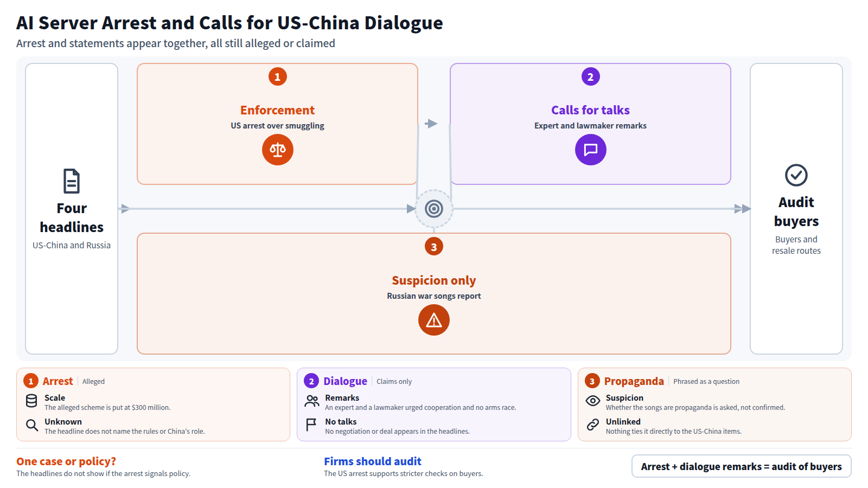Image resolution: width=868 pixels, height=488 pixels.
Task: Click the database icon beside Scale
Action: [31, 401]
